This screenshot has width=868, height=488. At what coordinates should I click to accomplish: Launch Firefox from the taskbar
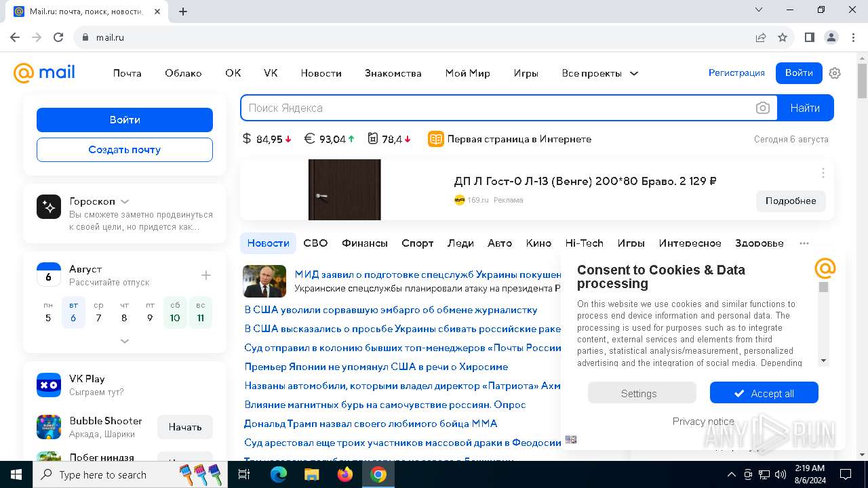345,474
